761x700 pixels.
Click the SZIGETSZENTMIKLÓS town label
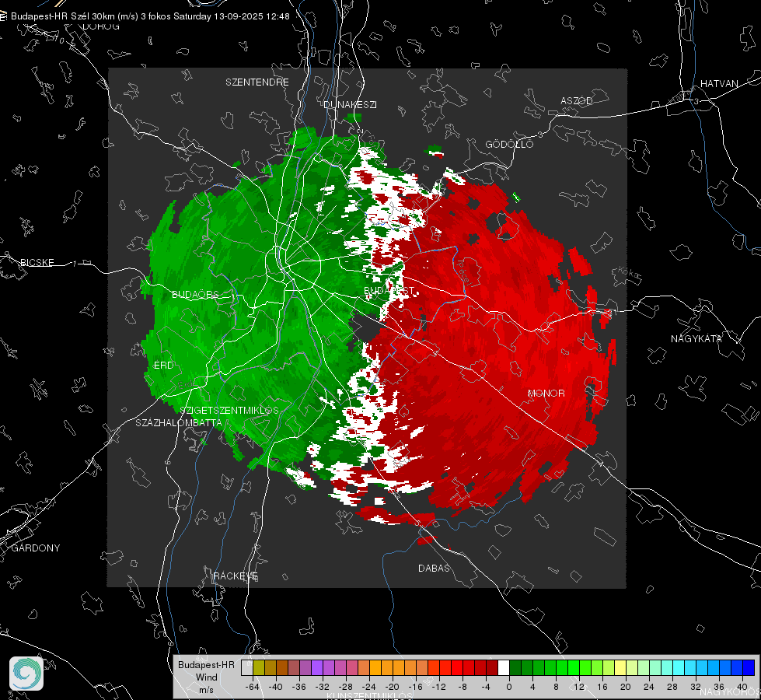pos(229,410)
